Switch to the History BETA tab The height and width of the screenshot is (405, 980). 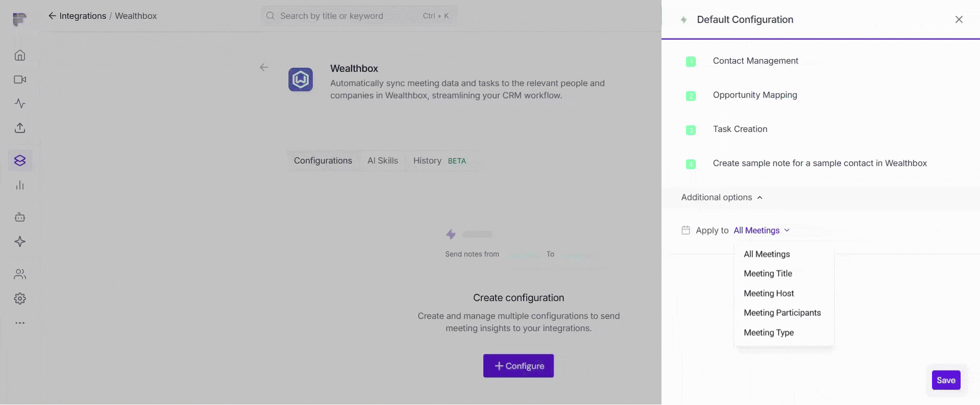pos(439,161)
